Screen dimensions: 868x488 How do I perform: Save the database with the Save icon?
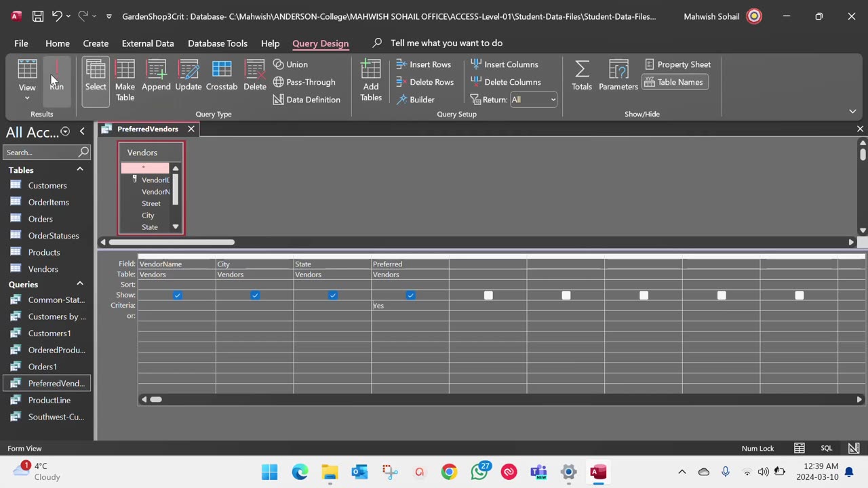pos(38,16)
